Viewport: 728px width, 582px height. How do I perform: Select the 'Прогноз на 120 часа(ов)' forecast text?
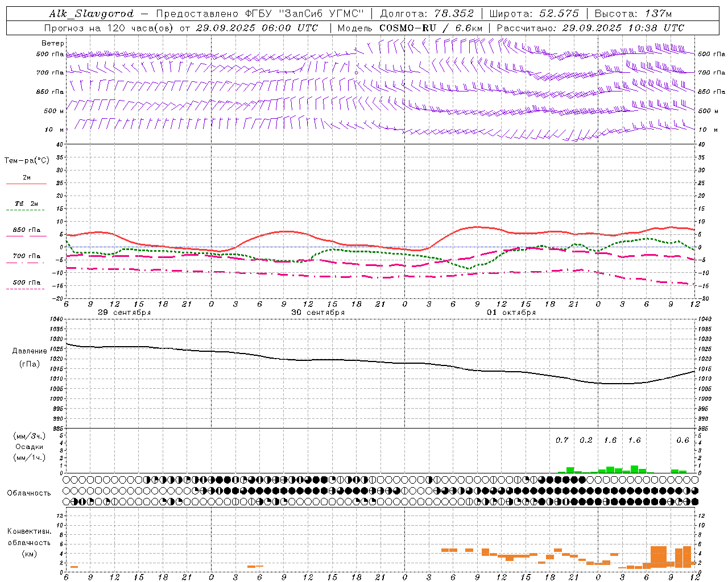pyautogui.click(x=110, y=28)
